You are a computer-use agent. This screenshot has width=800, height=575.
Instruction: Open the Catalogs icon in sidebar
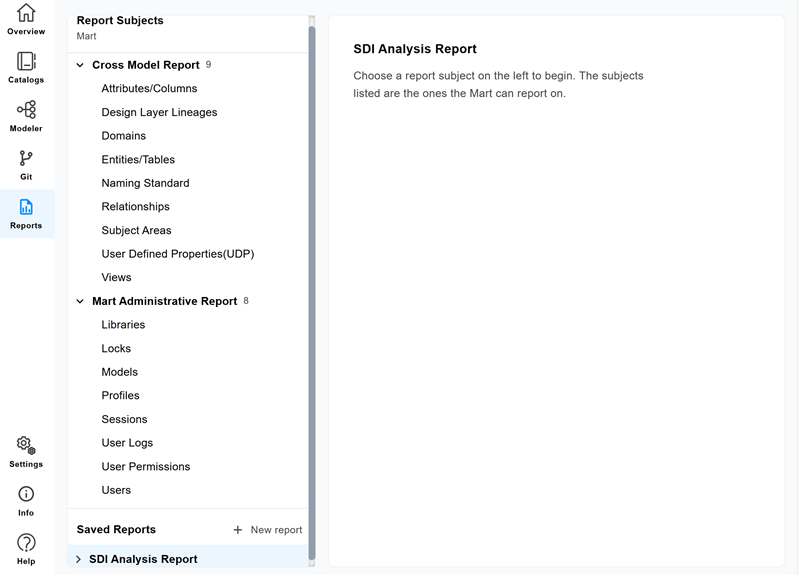tap(26, 61)
